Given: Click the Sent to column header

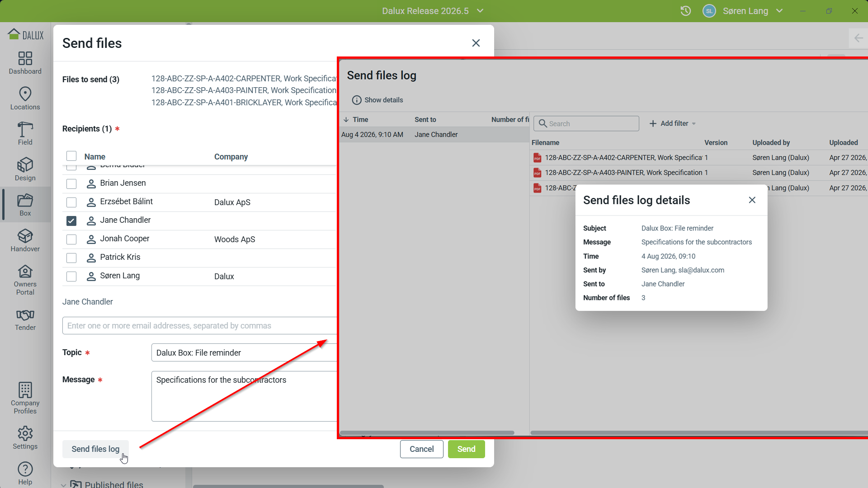Looking at the screenshot, I should (x=425, y=120).
